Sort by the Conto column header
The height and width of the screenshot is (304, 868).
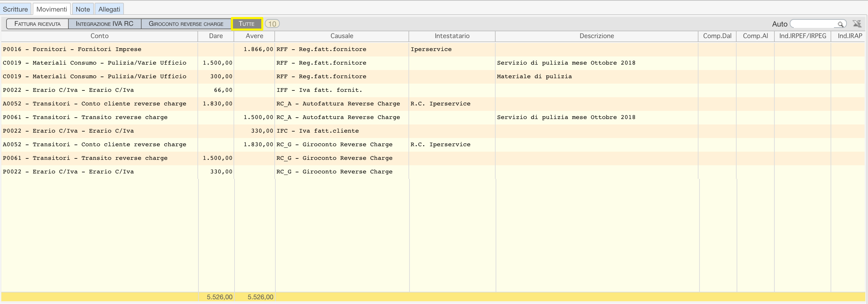pos(99,36)
